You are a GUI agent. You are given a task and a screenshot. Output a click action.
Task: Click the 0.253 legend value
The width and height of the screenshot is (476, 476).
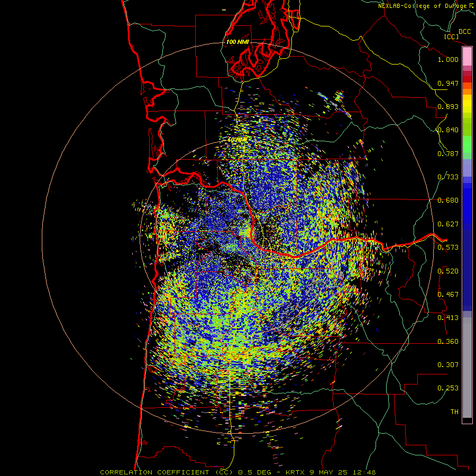click(x=448, y=388)
